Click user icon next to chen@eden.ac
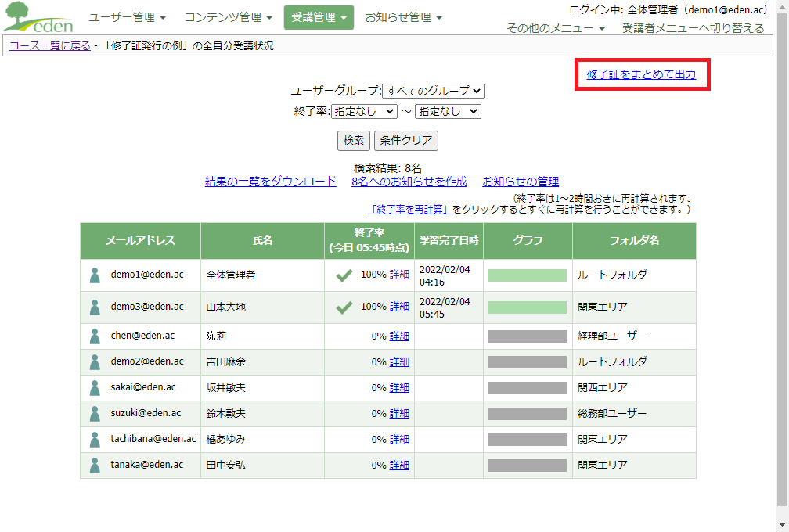Viewport: 789px width, 532px height. tap(95, 336)
